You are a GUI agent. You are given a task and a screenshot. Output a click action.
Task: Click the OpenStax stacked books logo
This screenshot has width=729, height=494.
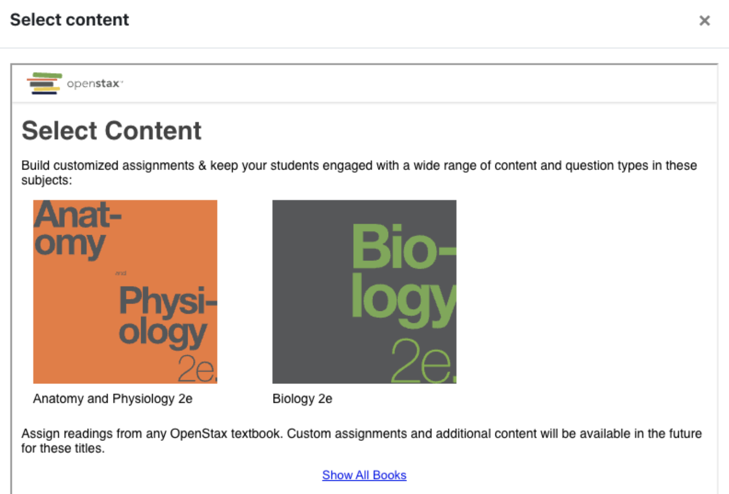[44, 83]
